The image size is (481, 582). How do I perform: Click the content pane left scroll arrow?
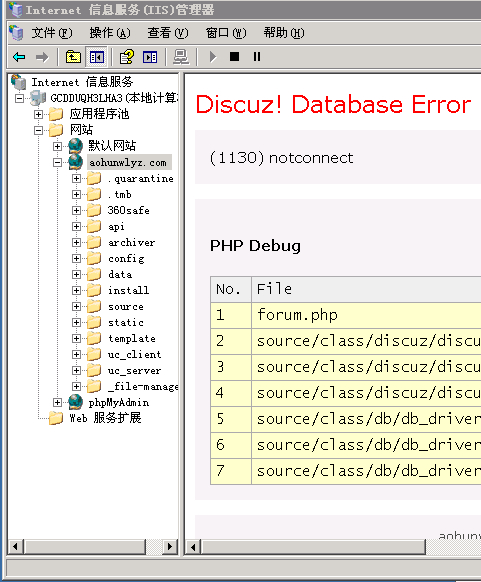pyautogui.click(x=193, y=547)
